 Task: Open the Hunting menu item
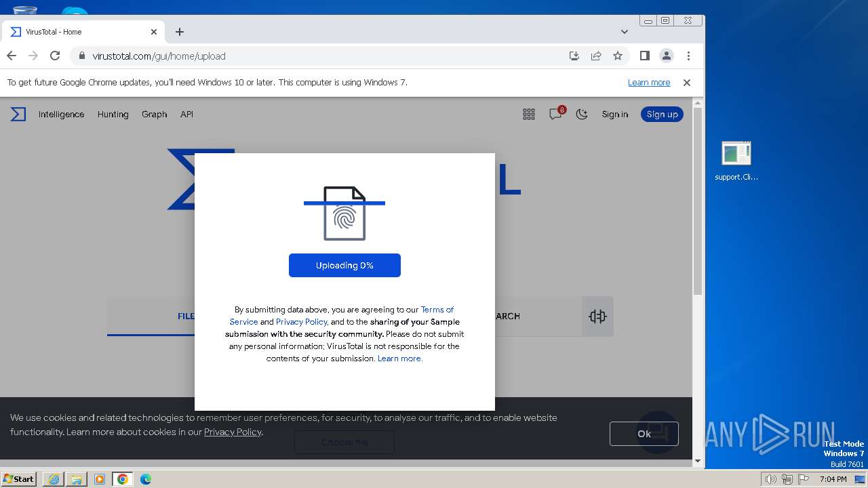[x=113, y=115]
